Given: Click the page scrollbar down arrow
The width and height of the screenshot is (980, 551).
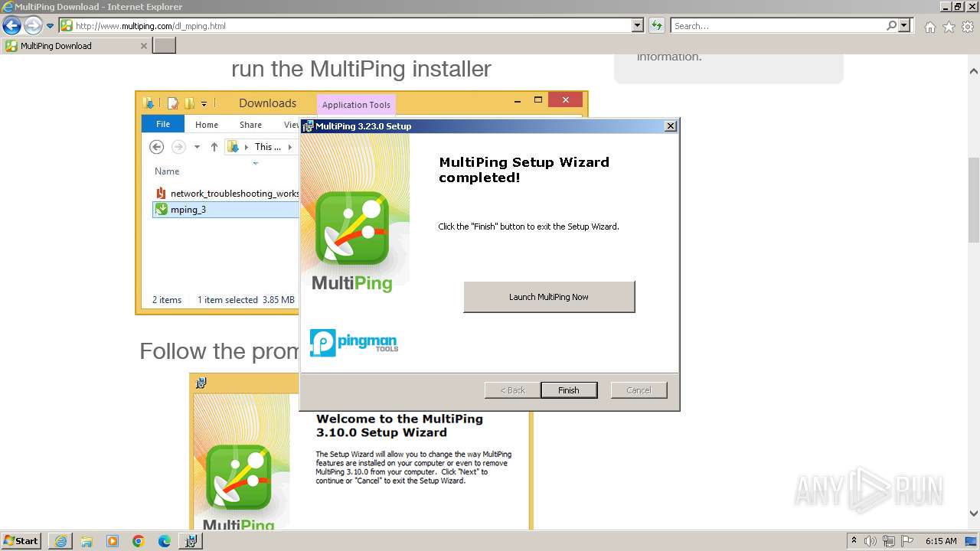Looking at the screenshot, I should pyautogui.click(x=974, y=514).
